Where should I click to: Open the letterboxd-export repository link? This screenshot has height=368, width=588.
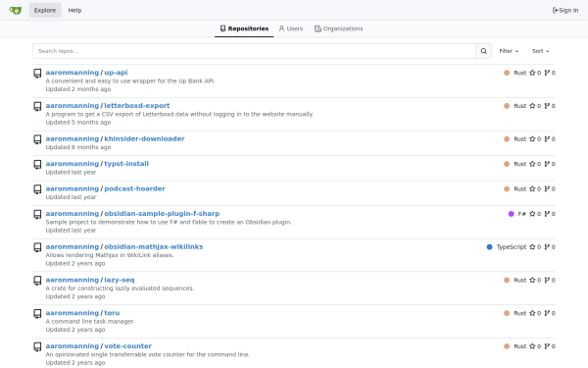[x=137, y=106]
